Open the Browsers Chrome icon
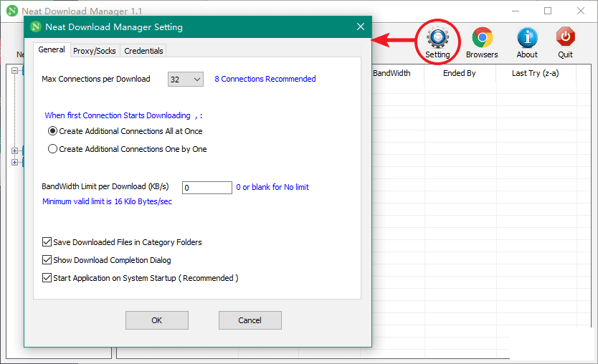 pos(482,37)
